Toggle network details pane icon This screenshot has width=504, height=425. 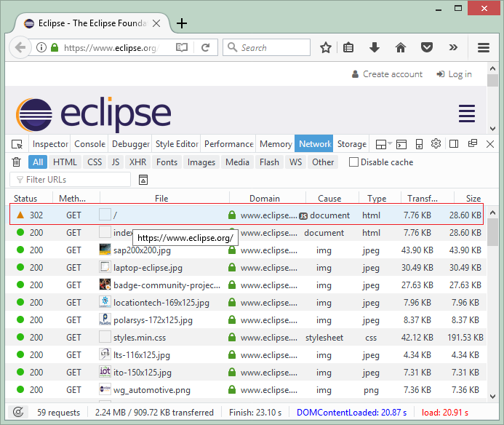click(x=143, y=180)
